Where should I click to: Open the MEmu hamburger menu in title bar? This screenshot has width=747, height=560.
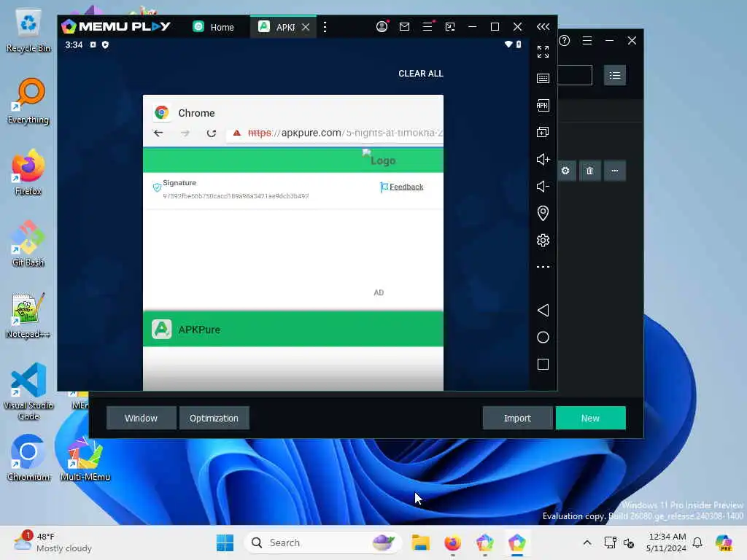427,27
